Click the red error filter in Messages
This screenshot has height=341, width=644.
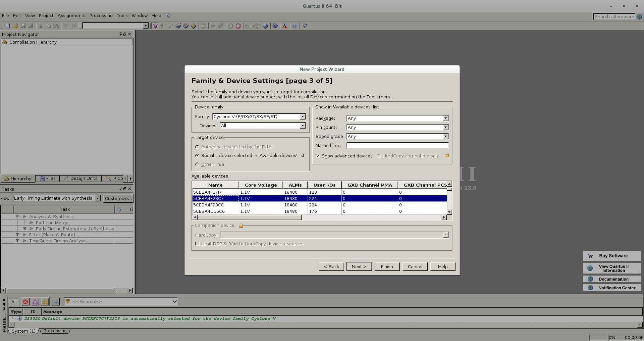pos(25,302)
